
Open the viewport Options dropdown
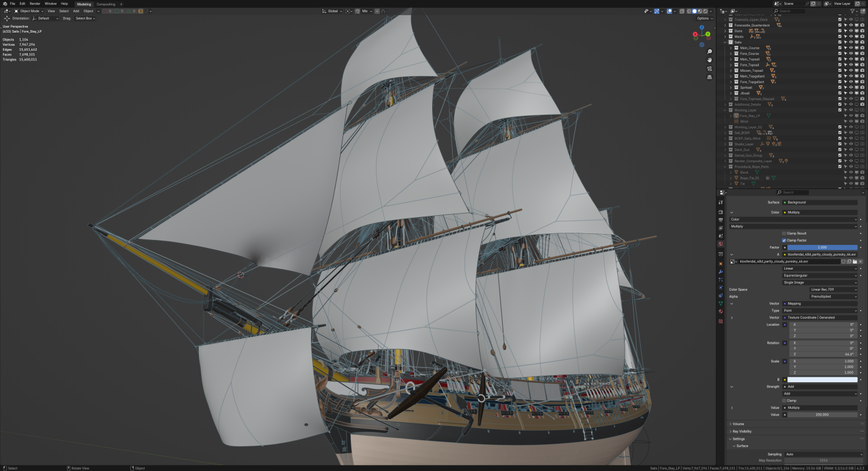point(704,18)
